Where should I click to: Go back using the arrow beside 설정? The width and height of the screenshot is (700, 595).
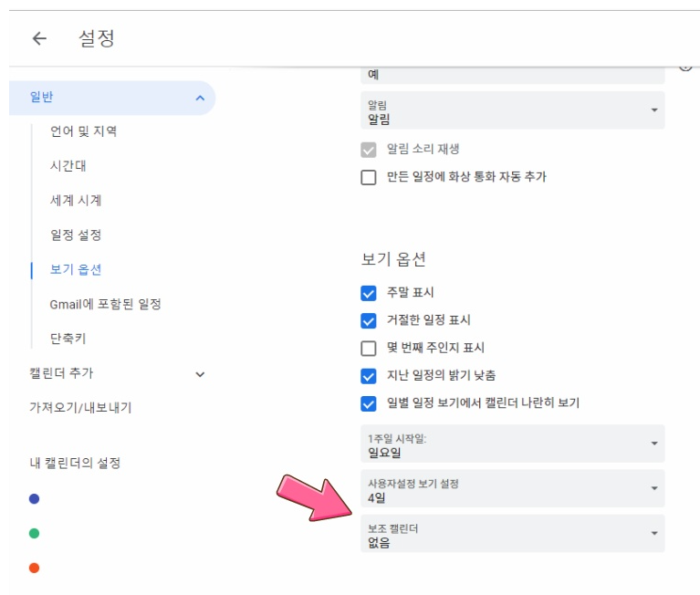39,38
